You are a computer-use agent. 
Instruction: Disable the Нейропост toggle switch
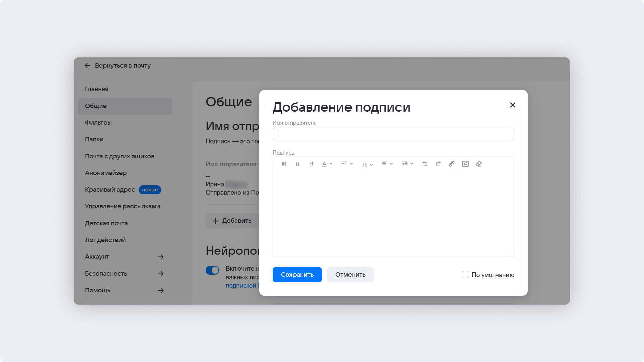click(x=212, y=270)
